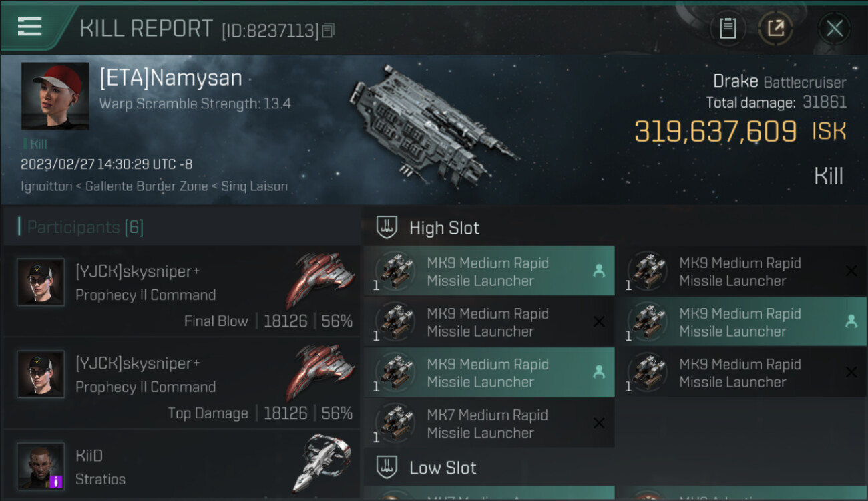
Task: Click the clipboard icon in the header
Action: (728, 28)
